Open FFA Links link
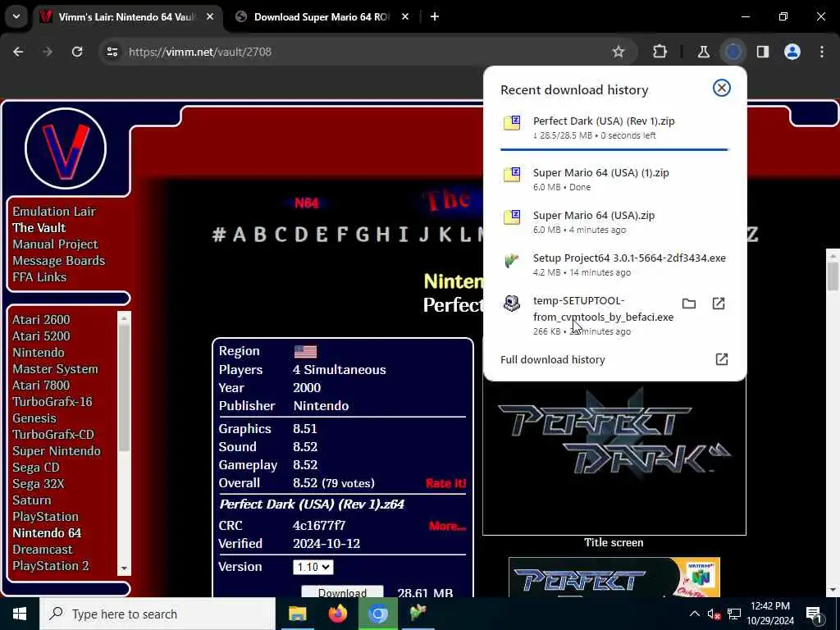 39,277
